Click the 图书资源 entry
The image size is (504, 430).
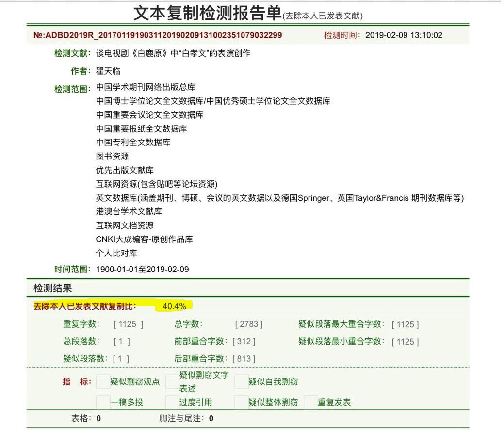(x=112, y=156)
